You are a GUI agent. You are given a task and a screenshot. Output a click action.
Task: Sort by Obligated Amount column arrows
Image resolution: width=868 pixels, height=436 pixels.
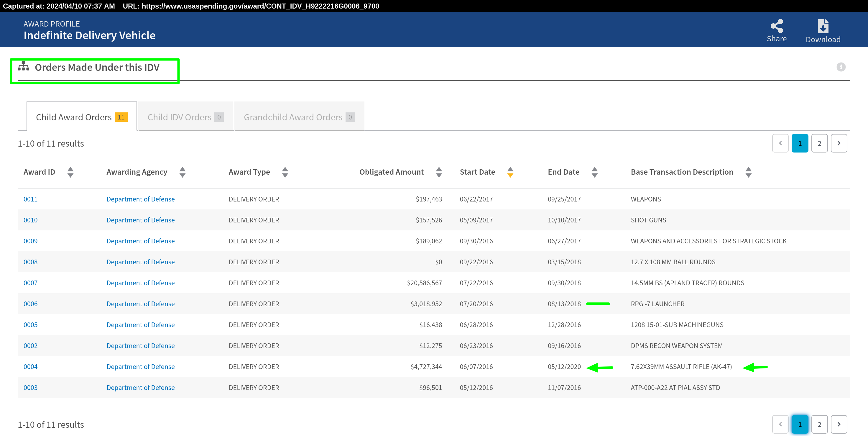click(439, 172)
